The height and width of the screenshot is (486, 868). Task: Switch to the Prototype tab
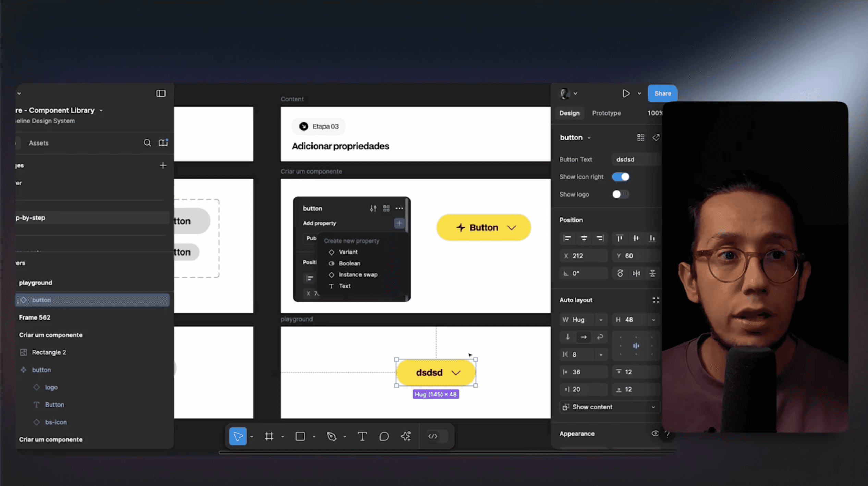[606, 113]
